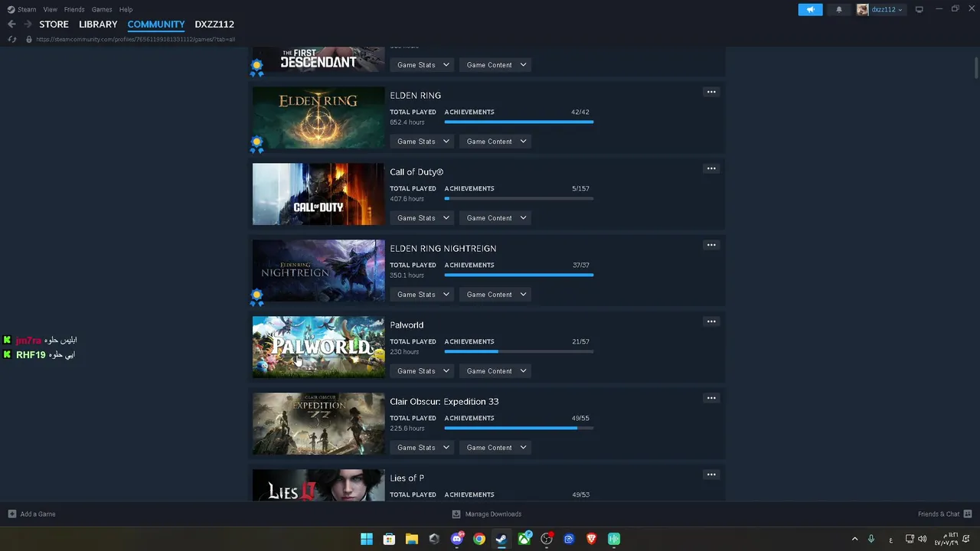
Task: Expand Game Content for Call of Duty
Action: coord(496,218)
